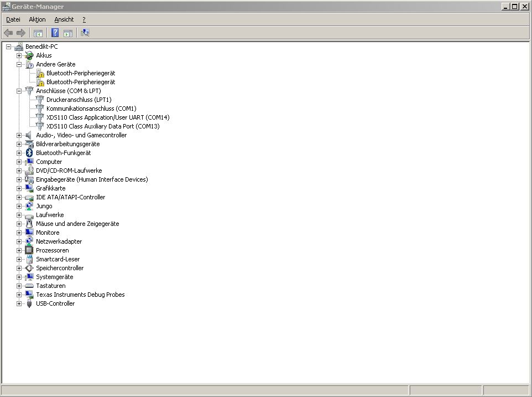Click the DVD/CD-ROM-Laufwerke drive icon
Viewport: 532px width, 397px height.
[x=29, y=171]
